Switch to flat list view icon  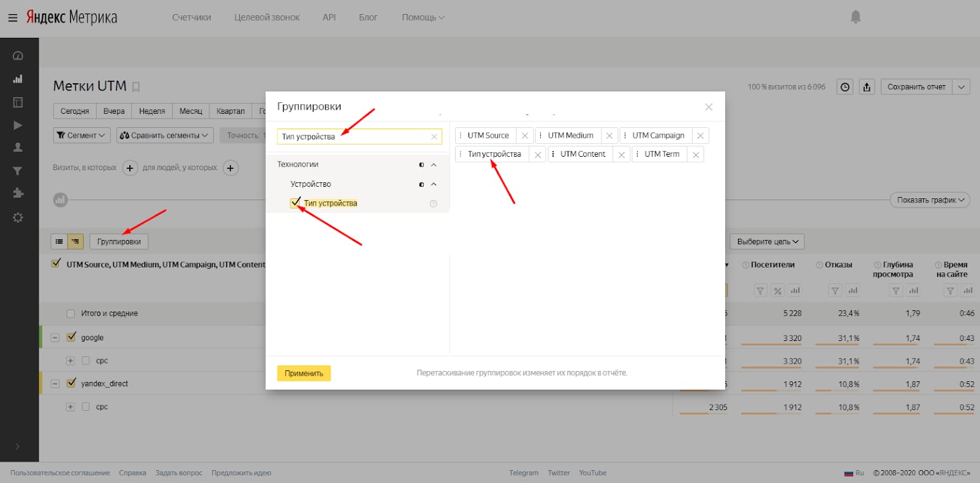59,241
